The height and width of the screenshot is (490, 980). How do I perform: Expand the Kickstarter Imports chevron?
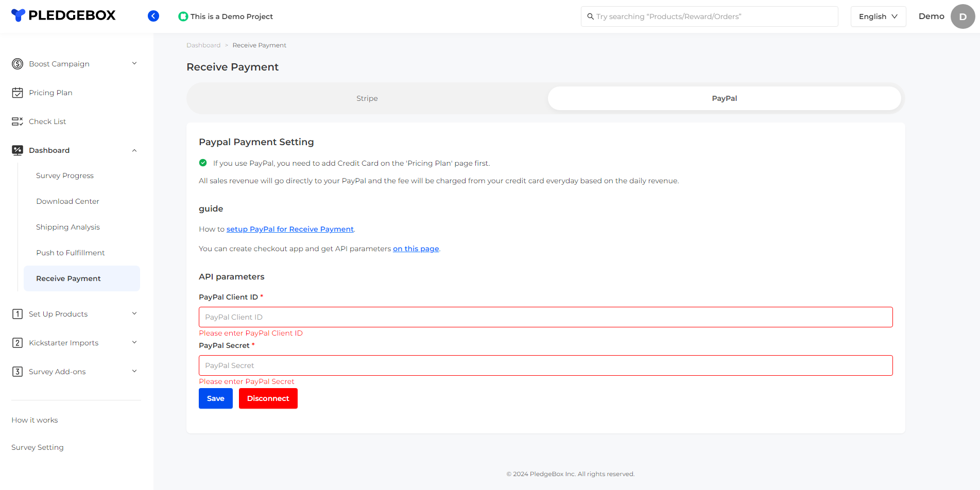134,342
